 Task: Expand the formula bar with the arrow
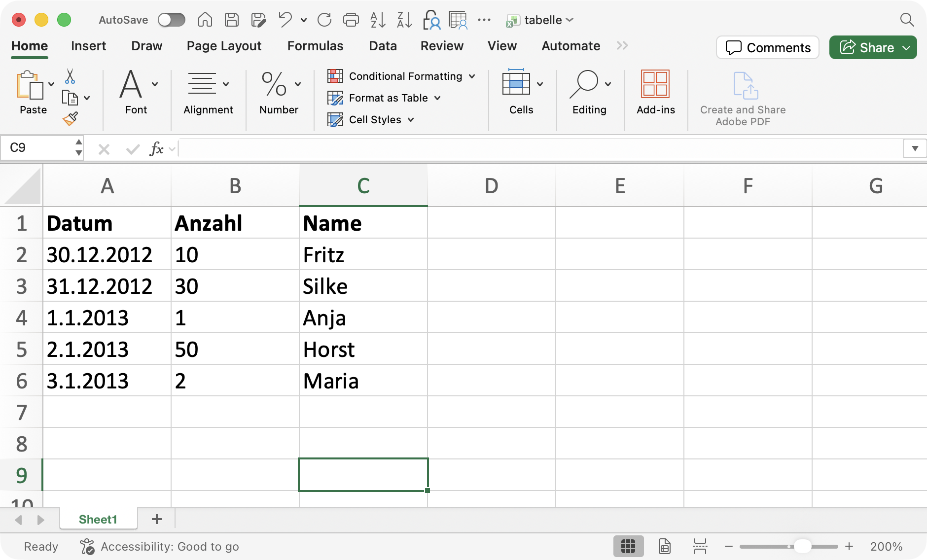tap(915, 148)
